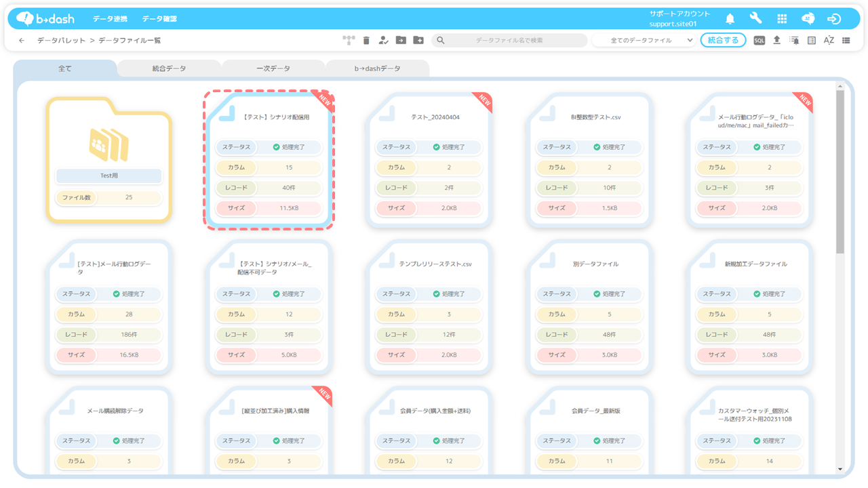Click the 統合する button
The height and width of the screenshot is (488, 868).
724,41
